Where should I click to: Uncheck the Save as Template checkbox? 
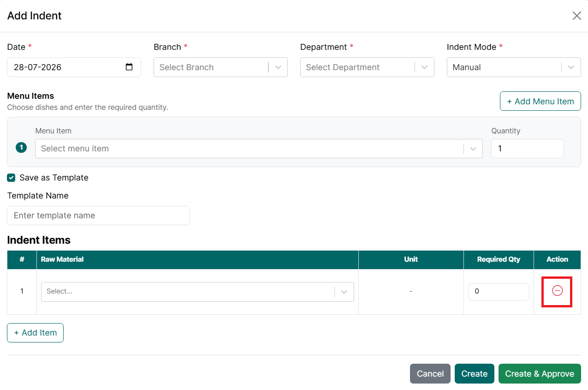click(x=12, y=178)
